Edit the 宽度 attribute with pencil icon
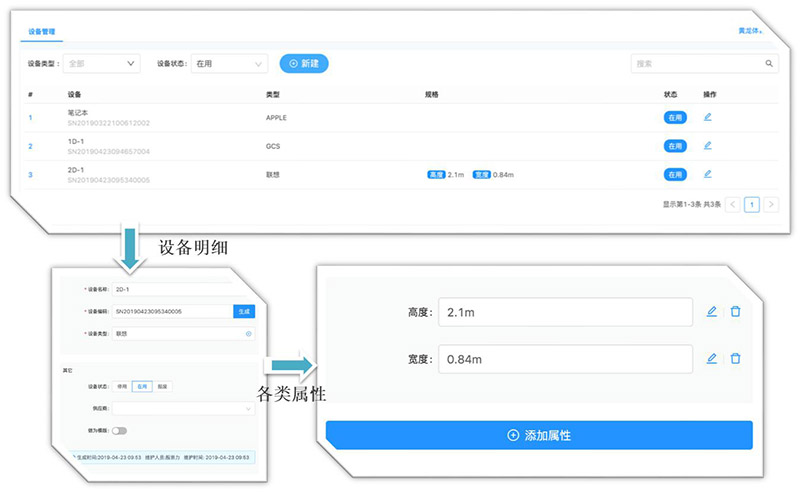 (712, 358)
